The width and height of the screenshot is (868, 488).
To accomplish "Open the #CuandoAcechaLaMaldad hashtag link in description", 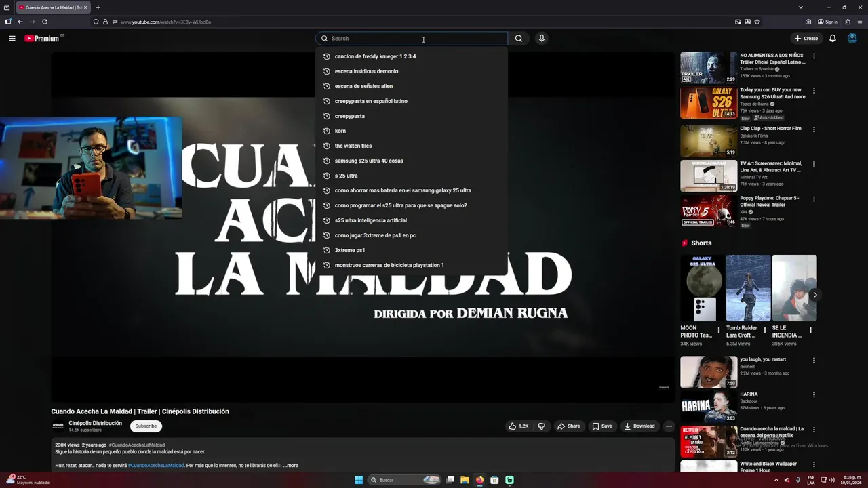I will click(x=156, y=466).
